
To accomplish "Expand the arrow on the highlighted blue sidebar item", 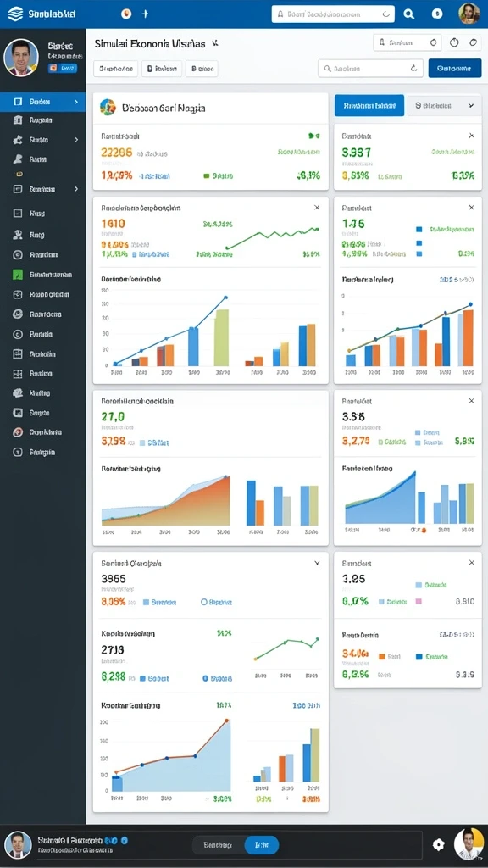I will [75, 102].
